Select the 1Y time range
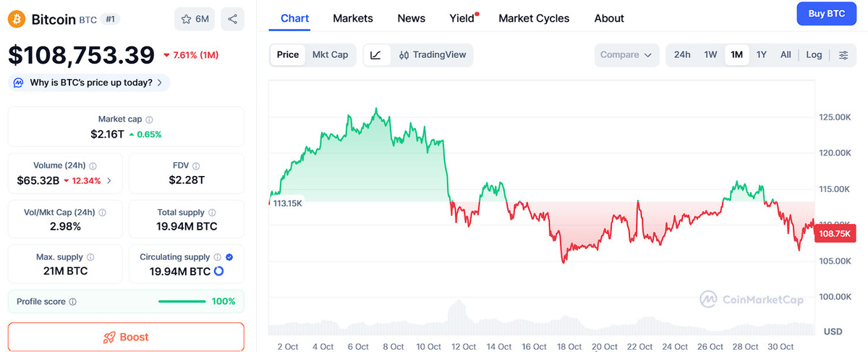 (761, 55)
